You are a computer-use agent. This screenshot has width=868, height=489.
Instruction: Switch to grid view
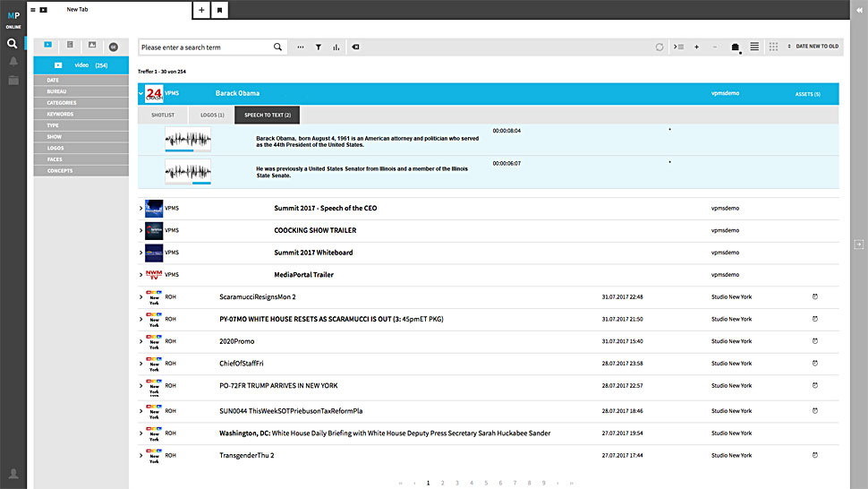[x=773, y=47]
